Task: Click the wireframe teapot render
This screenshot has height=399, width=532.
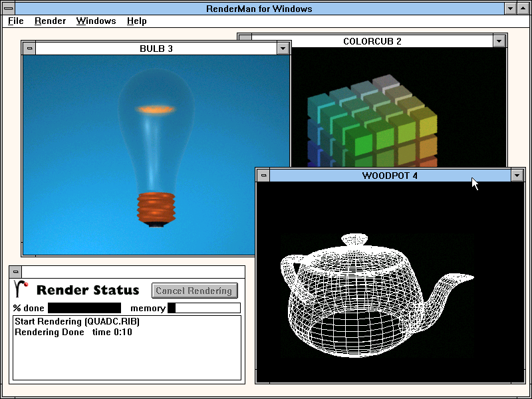Action: [x=377, y=295]
